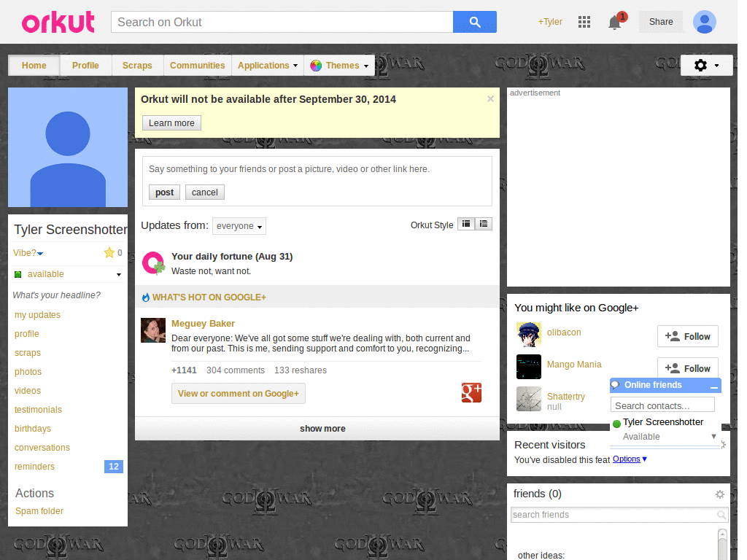Click show more updates
The image size is (747, 560).
pos(322,429)
